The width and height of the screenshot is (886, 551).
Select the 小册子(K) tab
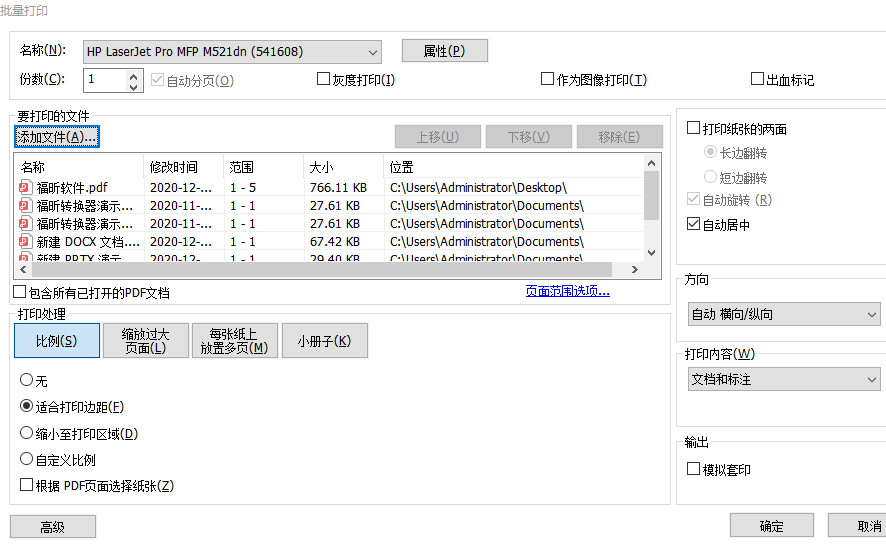325,341
